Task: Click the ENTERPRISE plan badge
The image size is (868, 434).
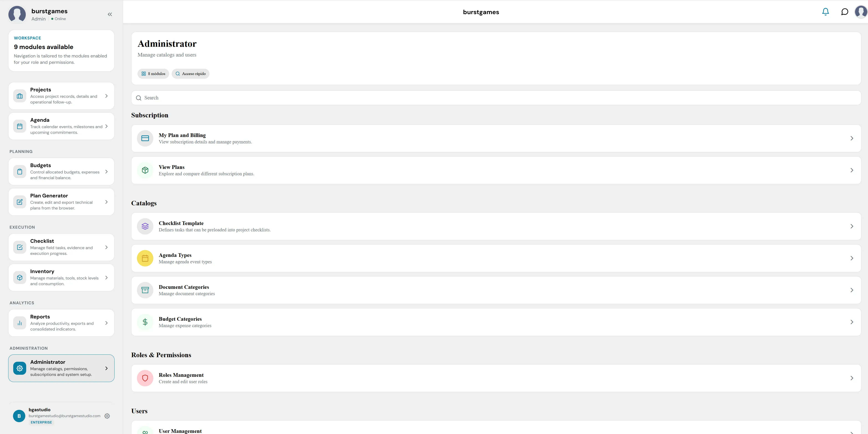Action: 41,422
